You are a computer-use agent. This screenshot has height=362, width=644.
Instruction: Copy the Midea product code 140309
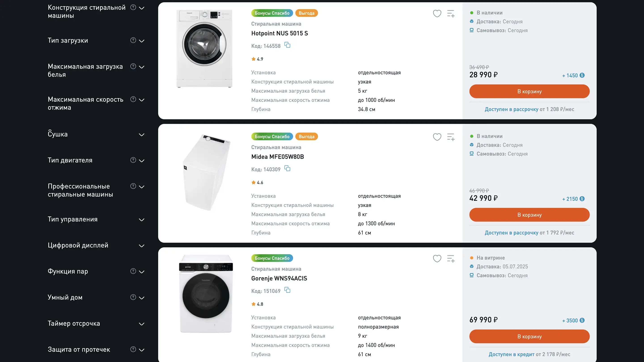tap(288, 169)
